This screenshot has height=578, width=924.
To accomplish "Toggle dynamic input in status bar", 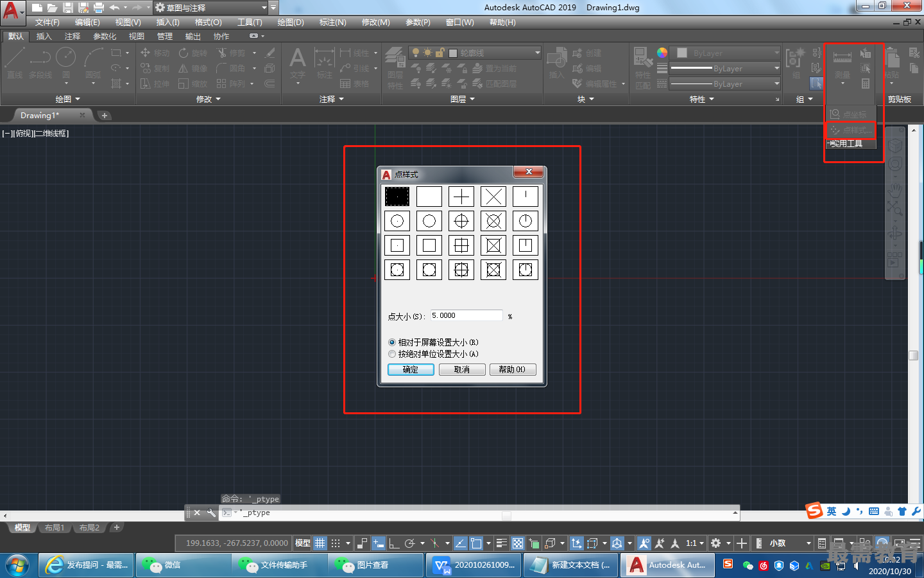I will (x=378, y=543).
